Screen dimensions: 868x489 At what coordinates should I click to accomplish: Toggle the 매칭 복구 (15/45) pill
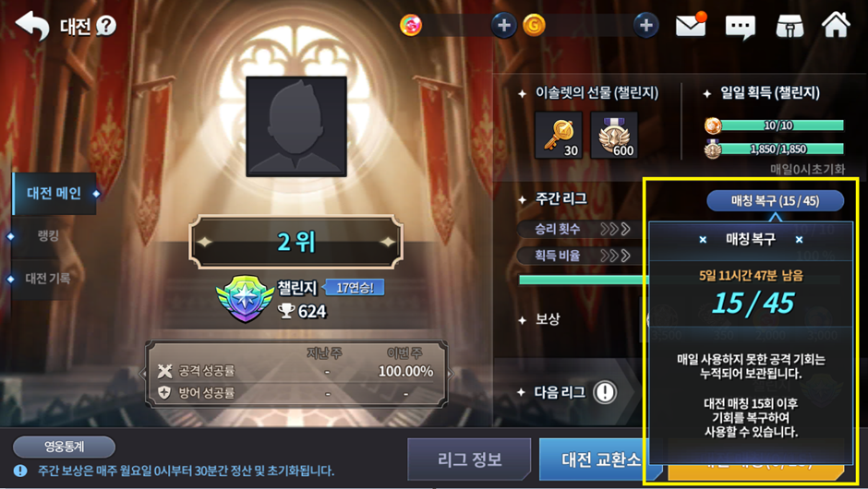point(775,201)
